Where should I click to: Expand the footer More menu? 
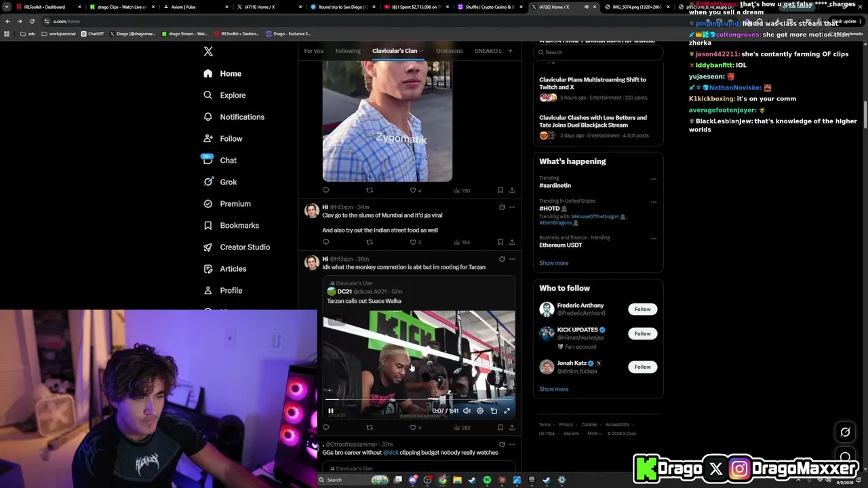[595, 434]
